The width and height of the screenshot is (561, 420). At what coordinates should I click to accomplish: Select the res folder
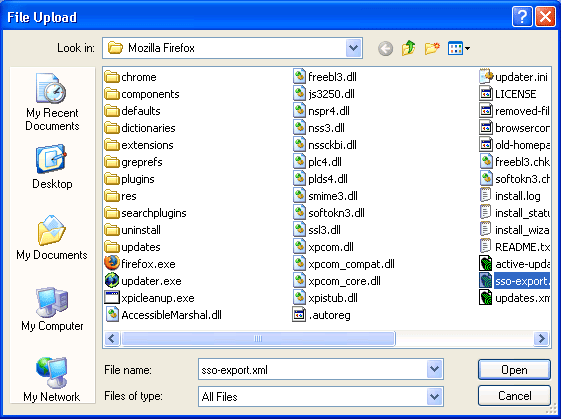coord(121,196)
